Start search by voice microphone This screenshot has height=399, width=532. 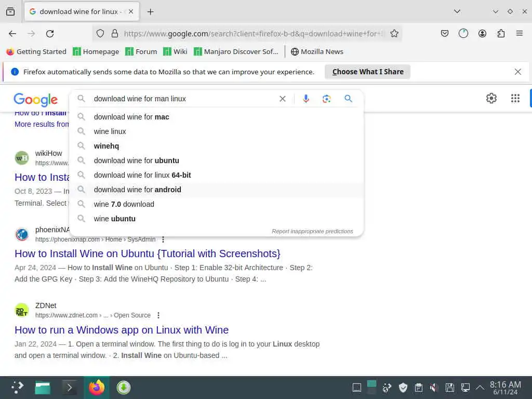pyautogui.click(x=305, y=99)
